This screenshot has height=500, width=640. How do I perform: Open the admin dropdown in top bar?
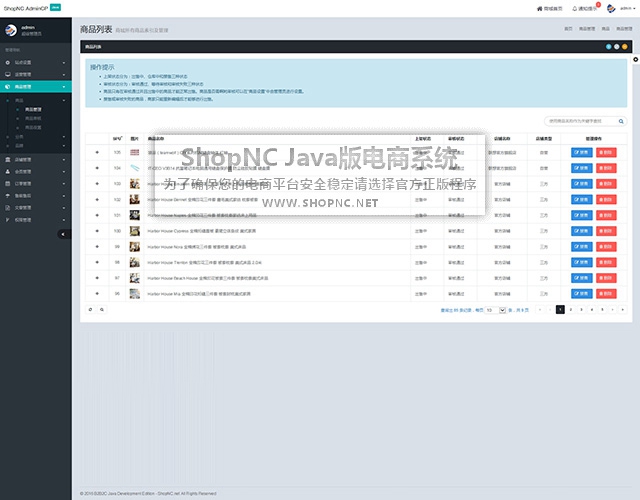(x=628, y=8)
